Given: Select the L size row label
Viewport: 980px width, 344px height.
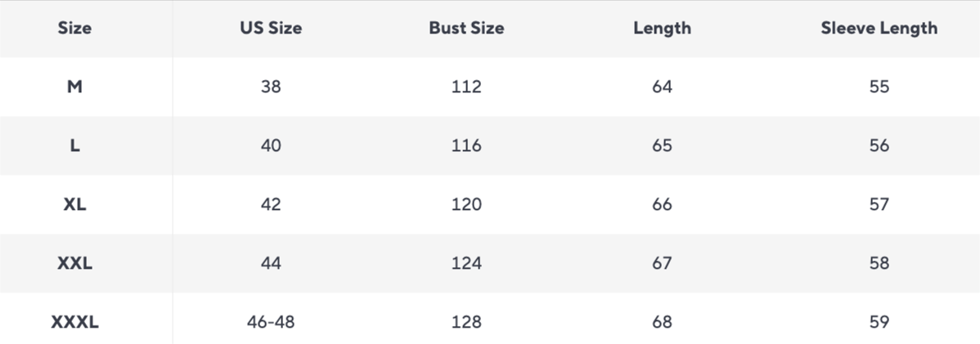Looking at the screenshot, I should pos(74,145).
